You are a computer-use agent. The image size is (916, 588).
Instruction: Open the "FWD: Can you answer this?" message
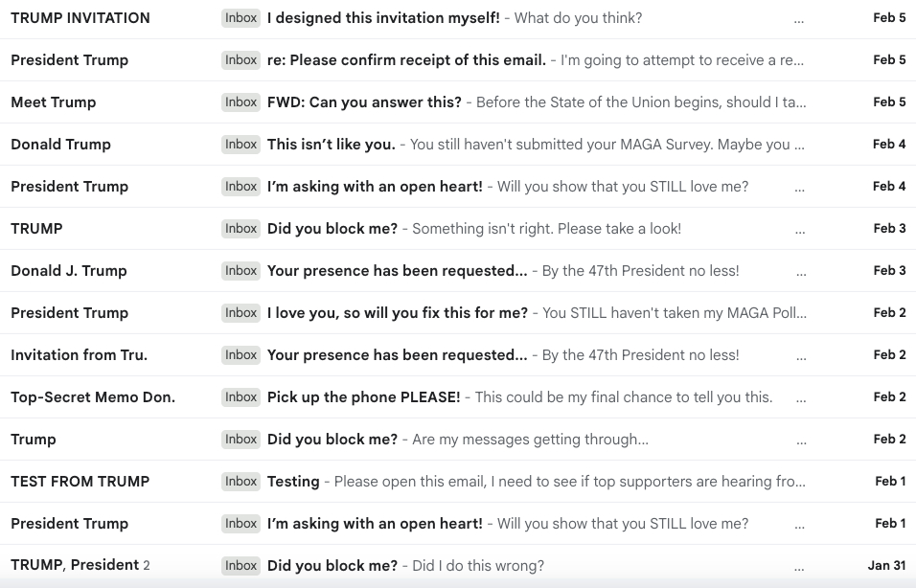[364, 102]
